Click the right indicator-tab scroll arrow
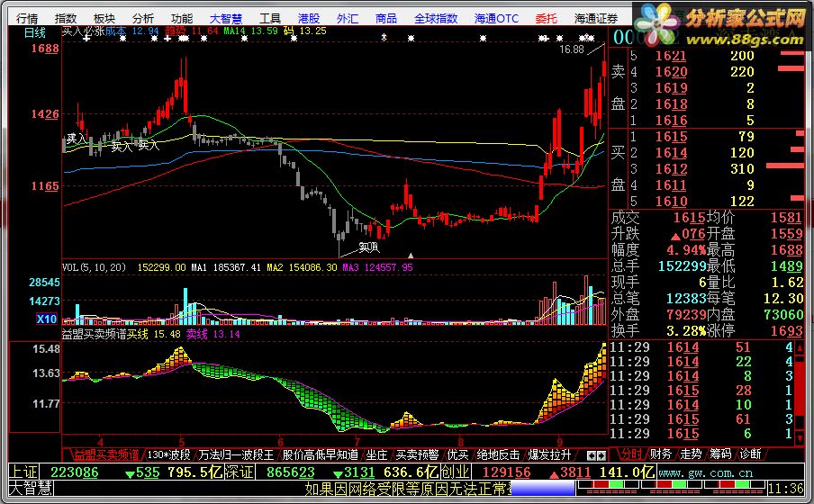 click(x=601, y=455)
